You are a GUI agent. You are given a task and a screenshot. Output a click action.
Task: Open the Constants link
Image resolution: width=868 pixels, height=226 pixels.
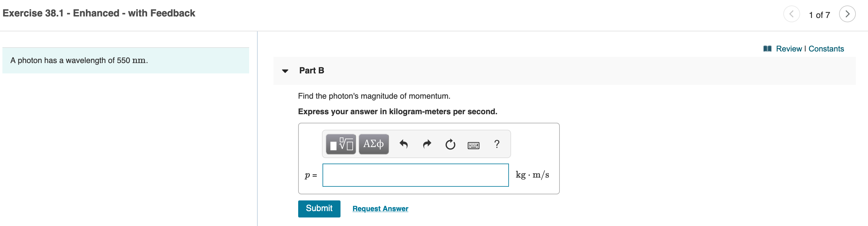click(826, 49)
